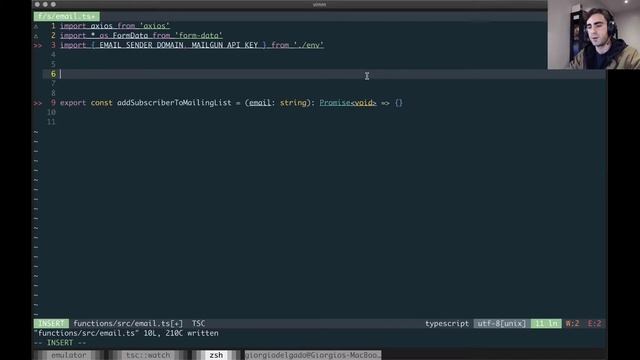The width and height of the screenshot is (640, 360).
Task: Switch to the emulator tmux window
Action: (x=69, y=355)
